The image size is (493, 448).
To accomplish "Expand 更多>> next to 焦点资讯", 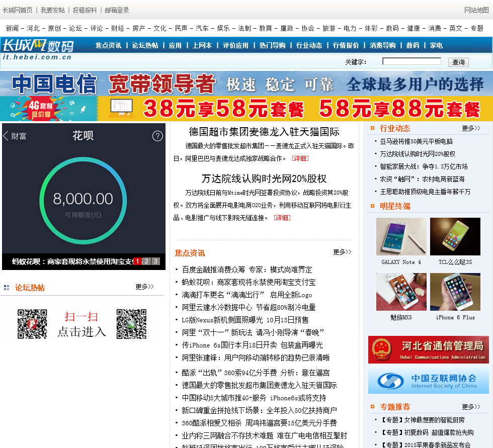I will click(x=342, y=252).
